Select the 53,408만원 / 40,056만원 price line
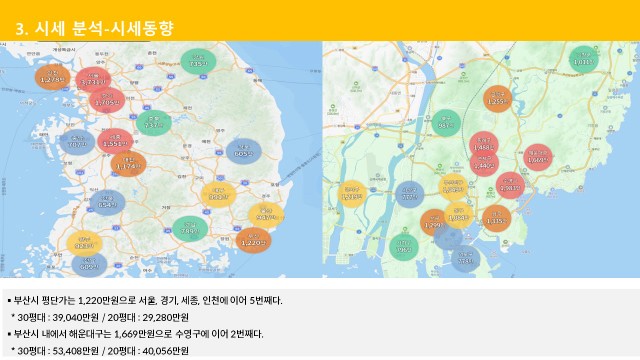This screenshot has height=360, width=640. point(100,351)
